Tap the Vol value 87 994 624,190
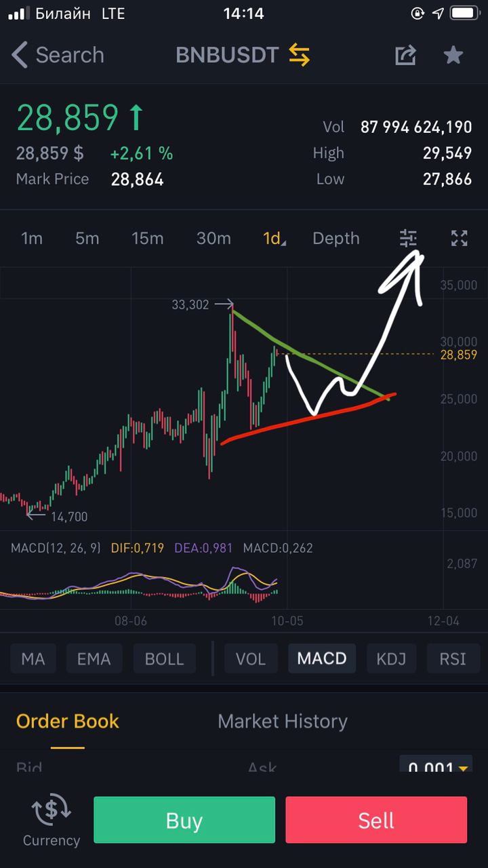Screen dimensions: 488x868 click(x=416, y=127)
